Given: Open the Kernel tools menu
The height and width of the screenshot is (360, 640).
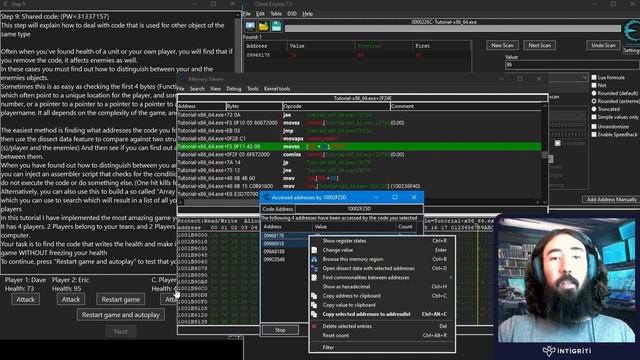Looking at the screenshot, I should (x=277, y=89).
